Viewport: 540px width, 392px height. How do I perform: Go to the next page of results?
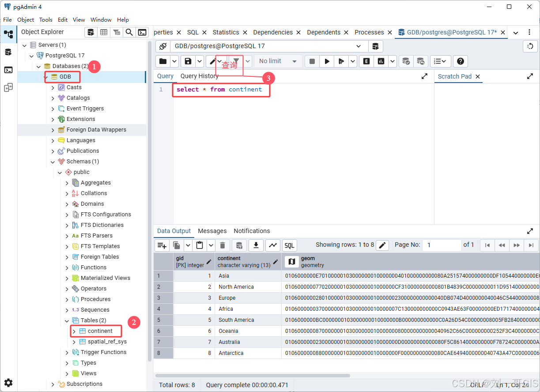tap(517, 245)
